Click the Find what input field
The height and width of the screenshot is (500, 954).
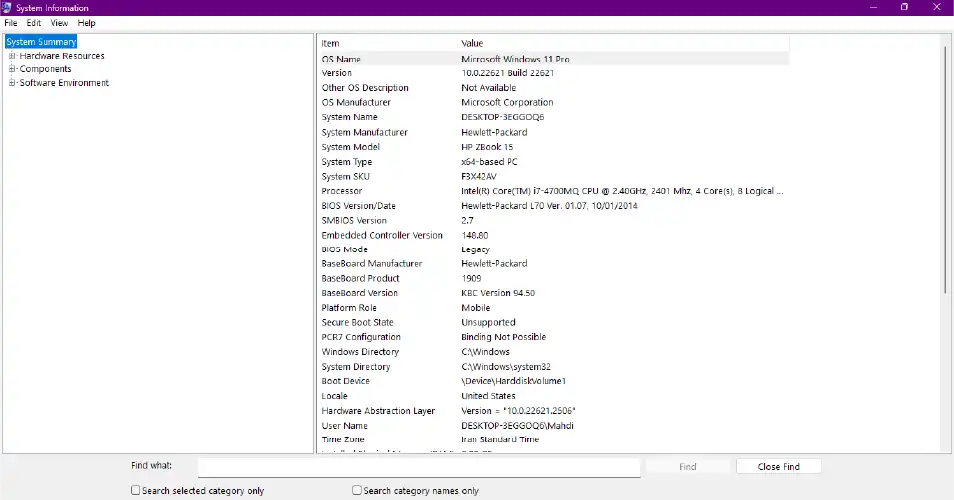pyautogui.click(x=418, y=467)
